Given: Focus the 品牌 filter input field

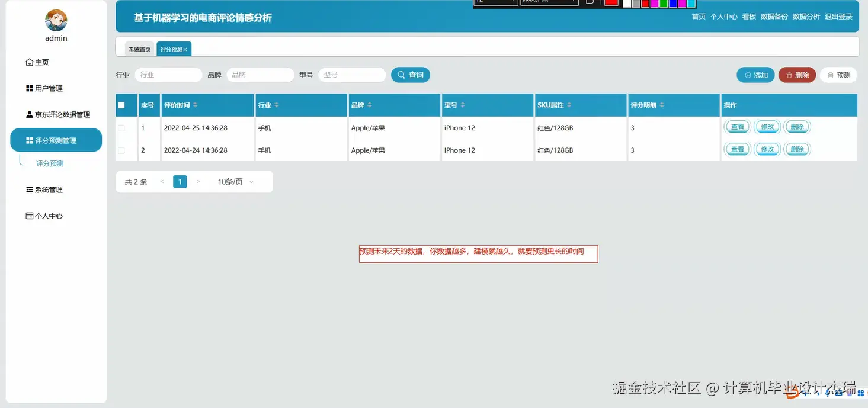Looking at the screenshot, I should pyautogui.click(x=260, y=75).
